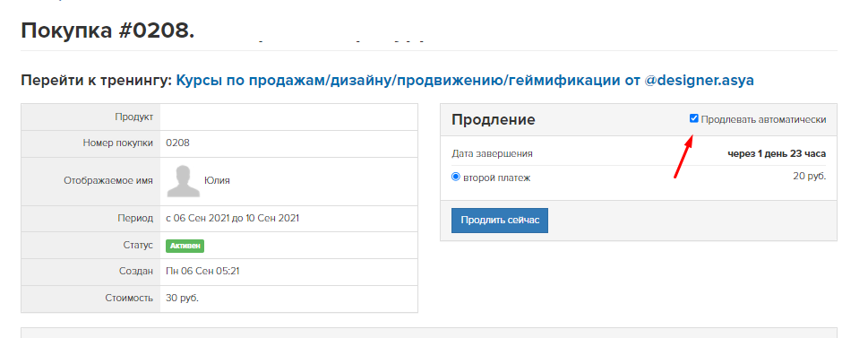Screen dimensions: 868x338
Task: Click the cost value "30 руб."
Action: click(x=182, y=299)
